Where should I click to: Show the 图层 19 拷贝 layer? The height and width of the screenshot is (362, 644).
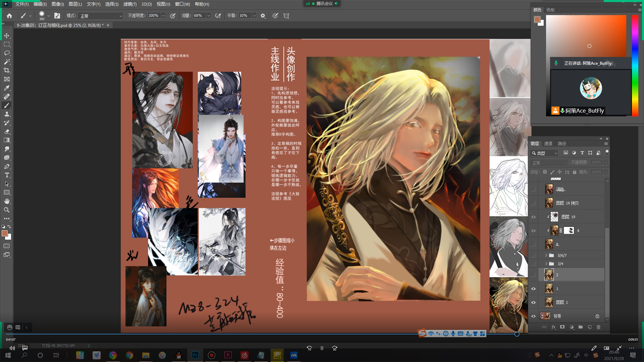tap(533, 203)
